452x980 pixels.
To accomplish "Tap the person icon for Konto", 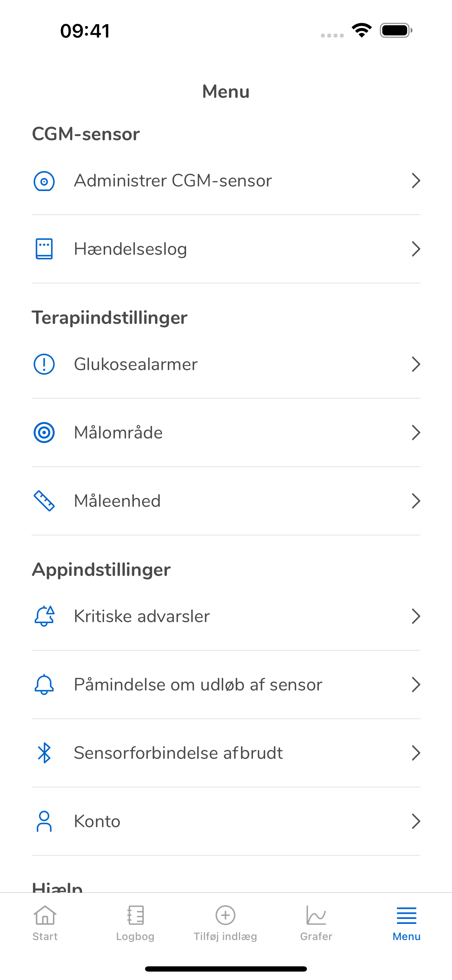I will pyautogui.click(x=44, y=821).
